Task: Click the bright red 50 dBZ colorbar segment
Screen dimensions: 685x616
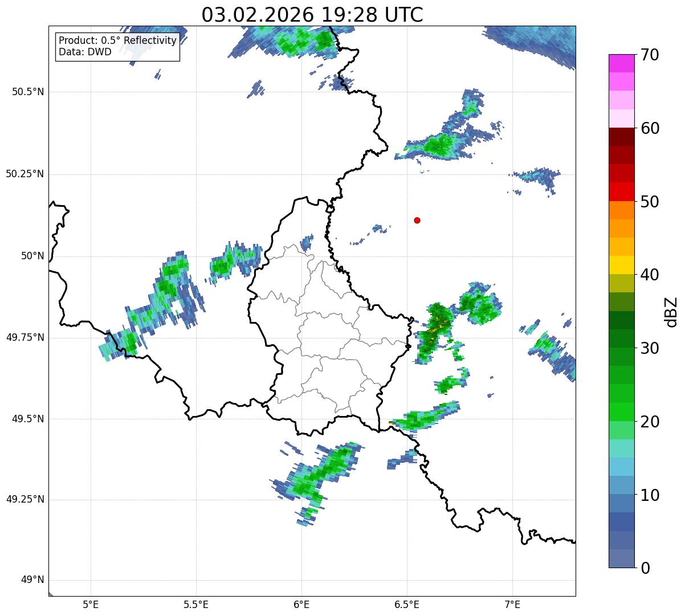Action: pos(621,192)
